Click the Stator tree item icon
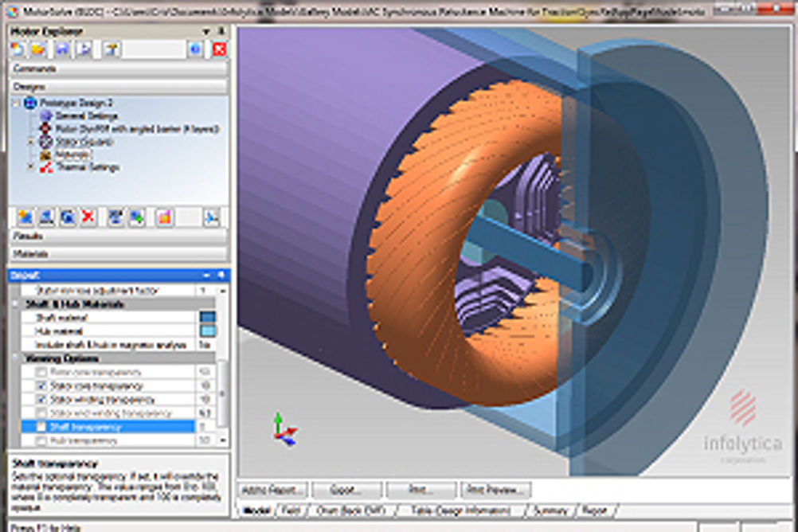 click(x=46, y=142)
